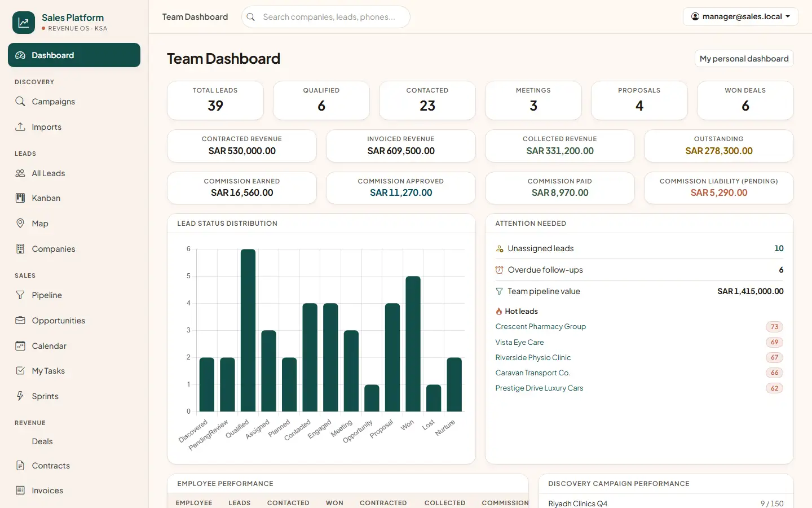
Task: Click the Calendar icon in sidebar
Action: (20, 346)
